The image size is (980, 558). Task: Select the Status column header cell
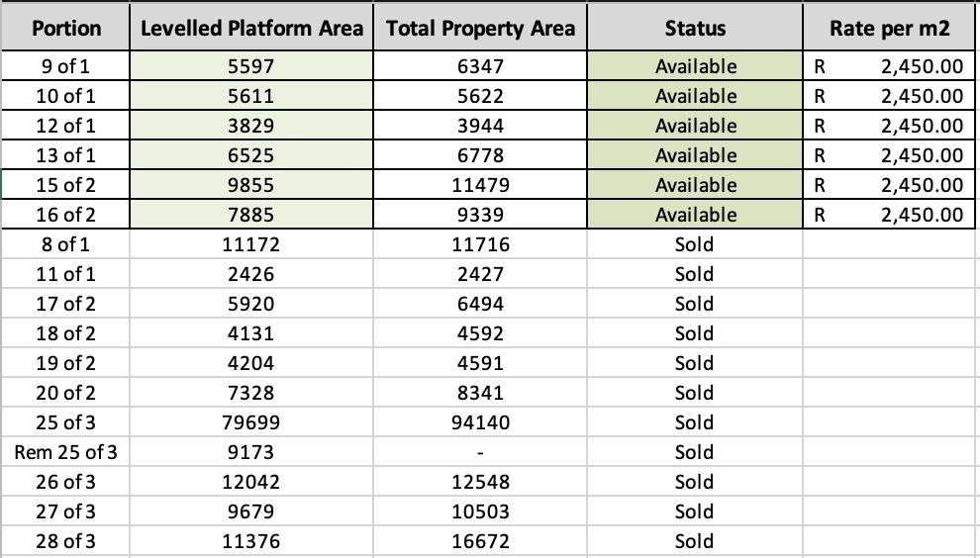tap(695, 28)
